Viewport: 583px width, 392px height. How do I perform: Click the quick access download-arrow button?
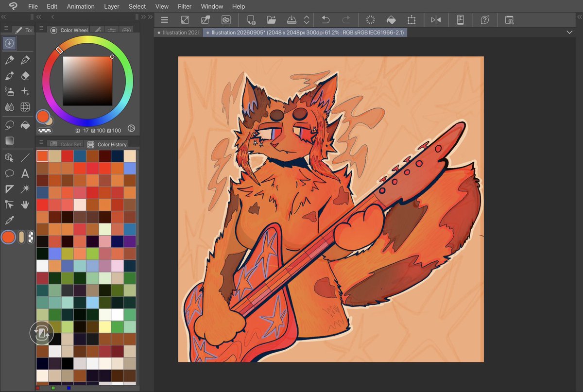pyautogui.click(x=9, y=43)
